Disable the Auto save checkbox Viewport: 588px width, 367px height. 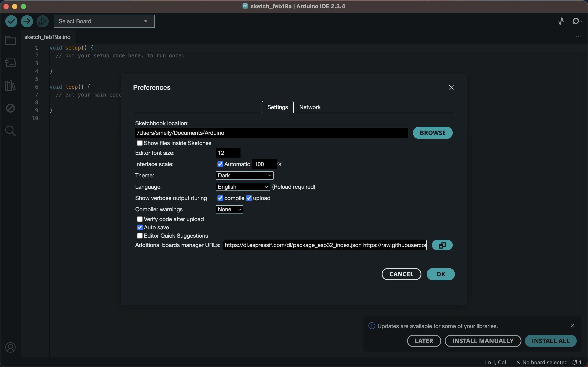coord(140,228)
